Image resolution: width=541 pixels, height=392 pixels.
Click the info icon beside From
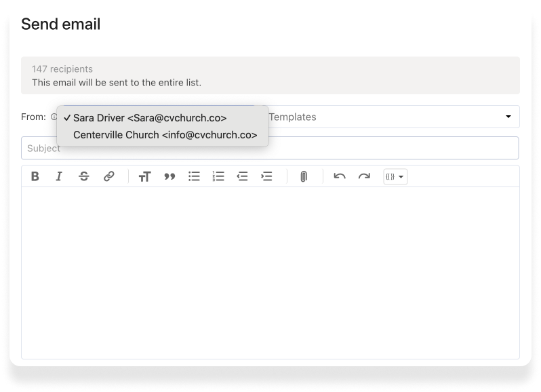pos(54,117)
